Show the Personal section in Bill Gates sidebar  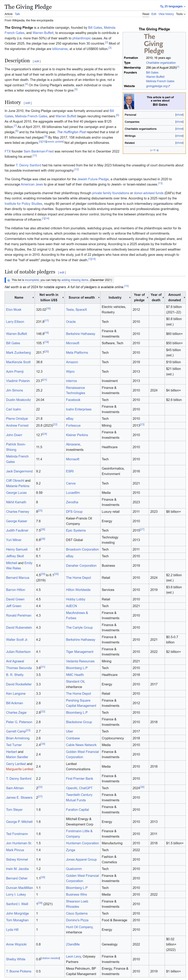pyautogui.click(x=179, y=115)
